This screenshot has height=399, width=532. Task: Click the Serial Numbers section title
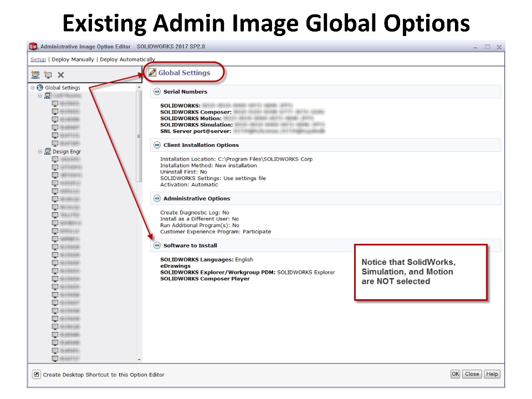(185, 91)
